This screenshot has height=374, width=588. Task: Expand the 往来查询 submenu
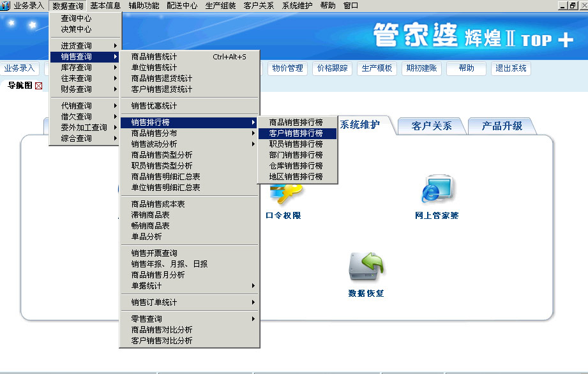click(85, 79)
